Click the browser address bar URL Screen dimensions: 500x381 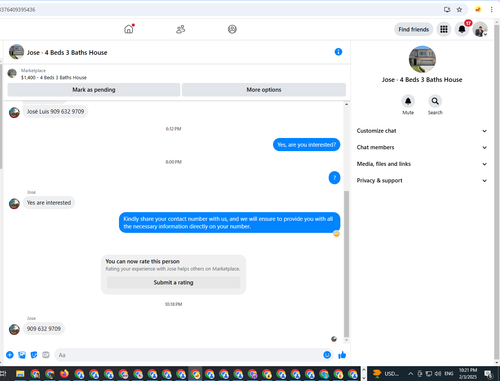click(18, 10)
